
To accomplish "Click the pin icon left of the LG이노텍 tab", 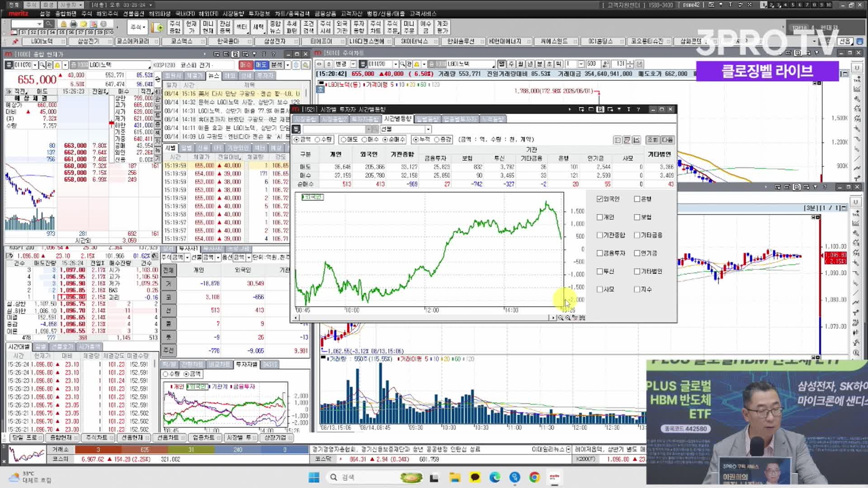I will click(x=15, y=41).
